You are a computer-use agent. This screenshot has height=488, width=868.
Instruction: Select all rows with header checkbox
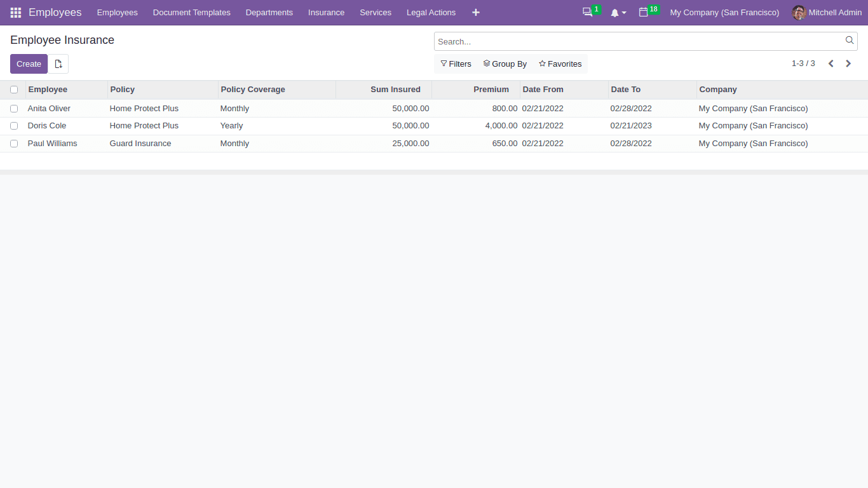(14, 90)
